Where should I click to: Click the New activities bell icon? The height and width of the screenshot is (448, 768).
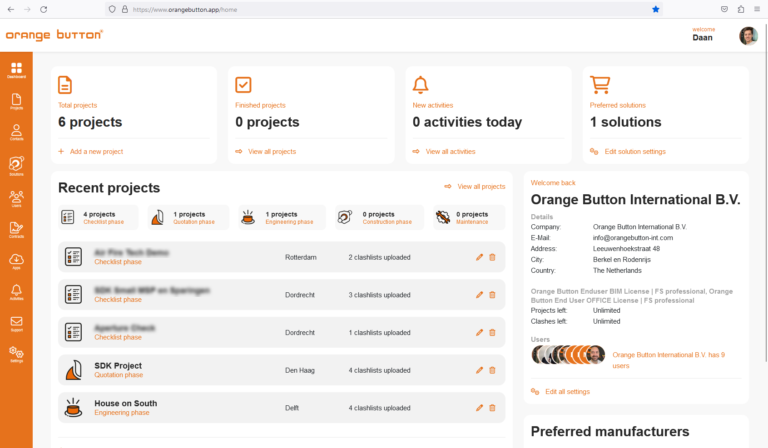pyautogui.click(x=420, y=85)
